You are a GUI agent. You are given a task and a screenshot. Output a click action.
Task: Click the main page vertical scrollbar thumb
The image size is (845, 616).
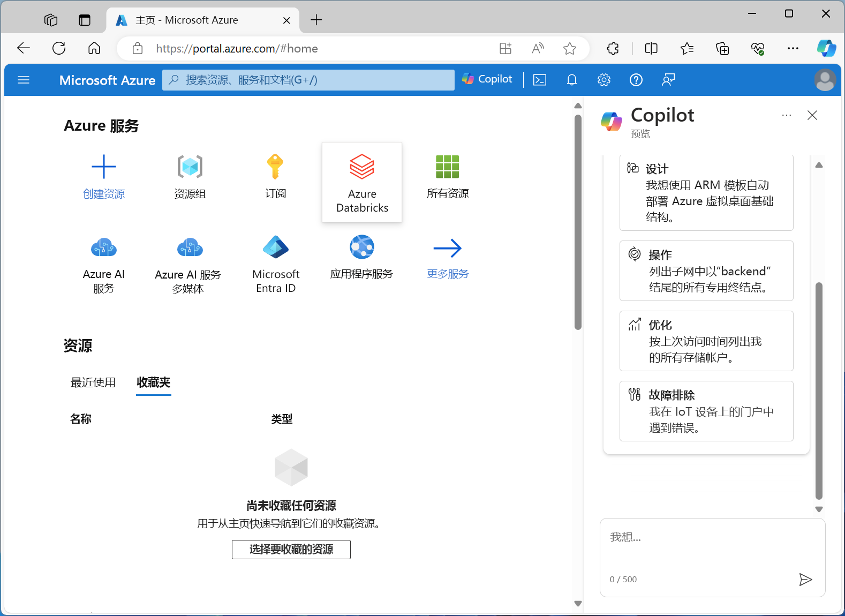[x=578, y=222]
